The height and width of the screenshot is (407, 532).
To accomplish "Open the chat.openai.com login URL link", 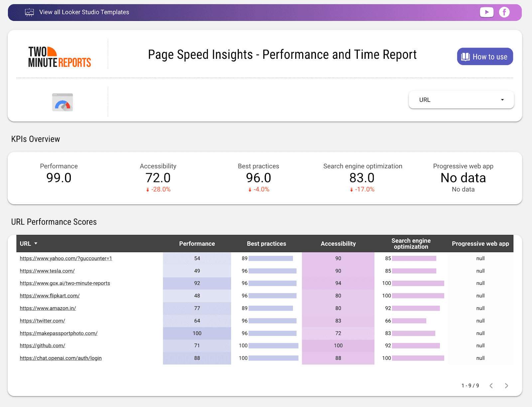I will (61, 358).
